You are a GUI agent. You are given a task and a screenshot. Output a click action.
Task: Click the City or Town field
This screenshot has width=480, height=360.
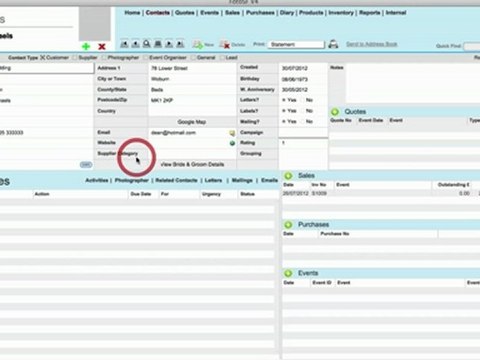pyautogui.click(x=192, y=79)
